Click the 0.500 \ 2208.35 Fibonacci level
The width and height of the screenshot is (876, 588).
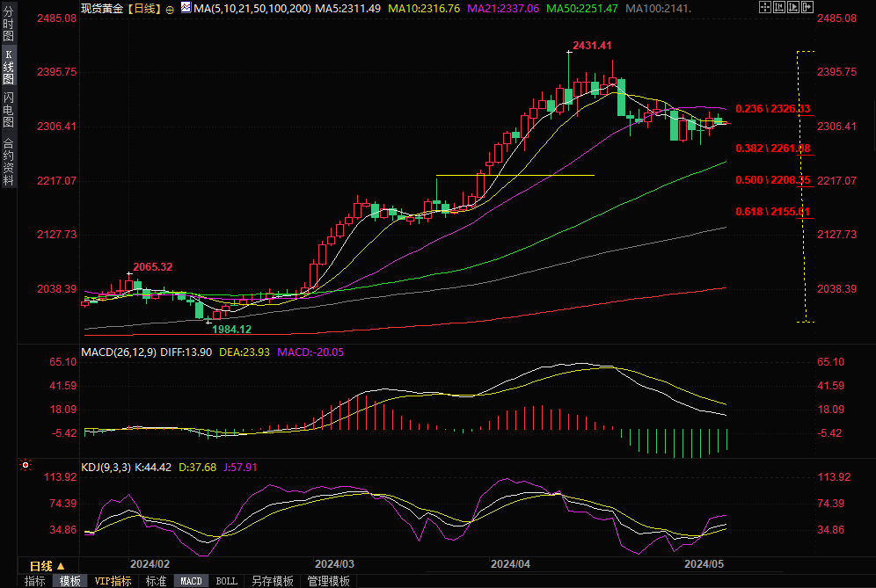tap(772, 180)
